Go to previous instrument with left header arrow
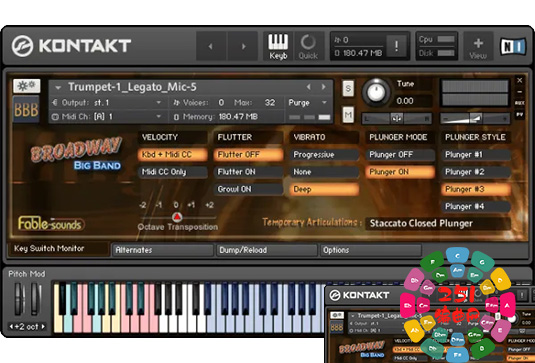 click(x=211, y=46)
